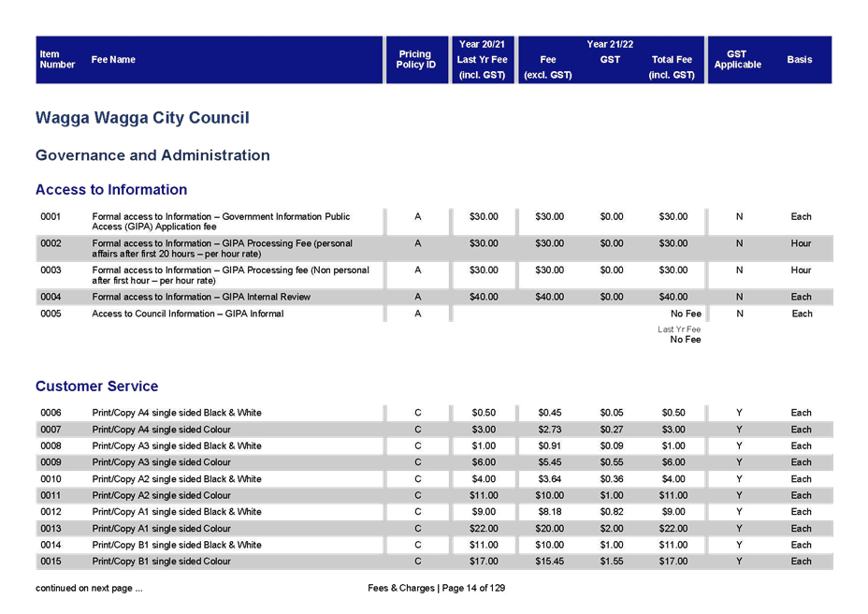Click the $2.73 fee excluding GST
The height and width of the screenshot is (614, 868).
click(550, 430)
